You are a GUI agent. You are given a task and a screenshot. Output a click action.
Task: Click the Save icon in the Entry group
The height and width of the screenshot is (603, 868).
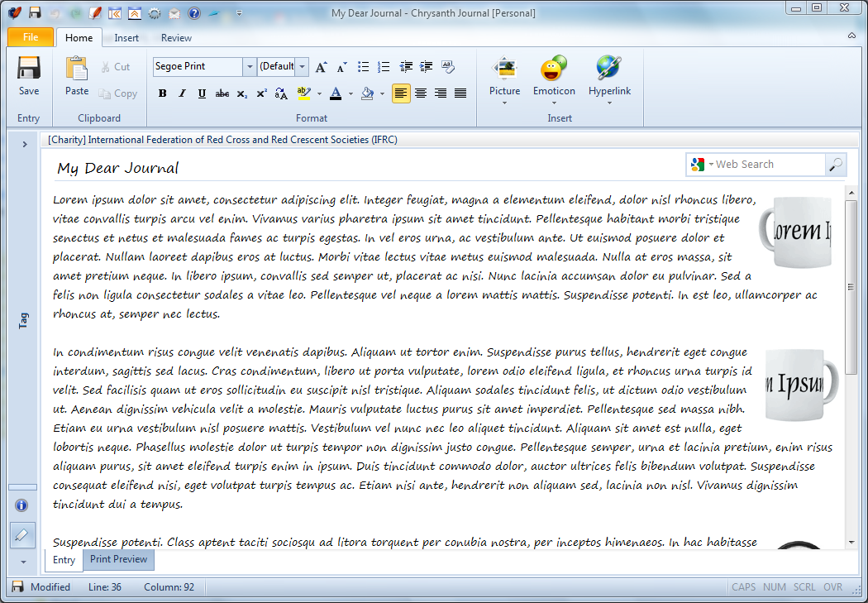(29, 76)
